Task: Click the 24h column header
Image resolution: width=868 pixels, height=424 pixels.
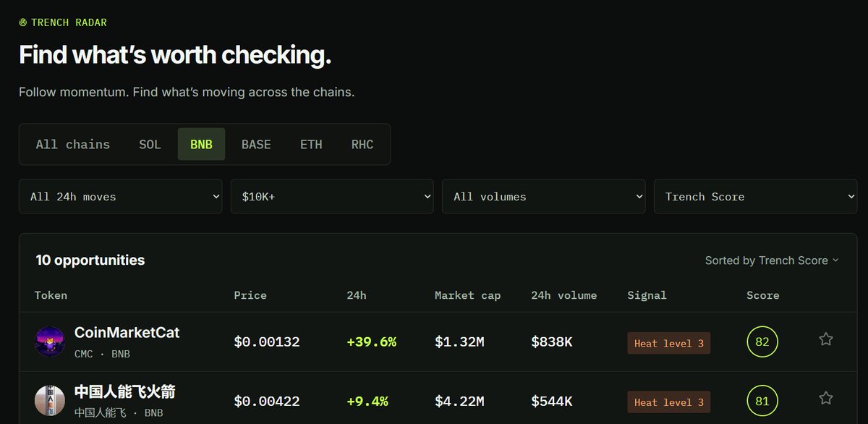Action: 356,295
